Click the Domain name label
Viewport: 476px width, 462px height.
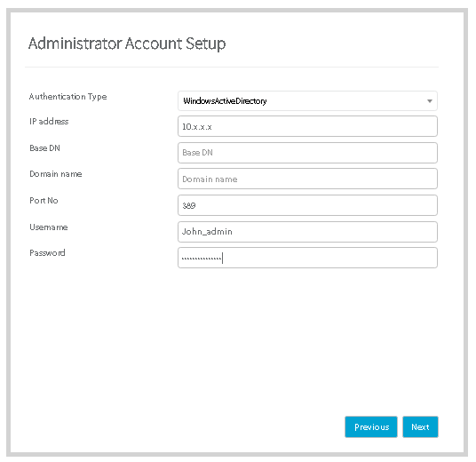coord(56,174)
